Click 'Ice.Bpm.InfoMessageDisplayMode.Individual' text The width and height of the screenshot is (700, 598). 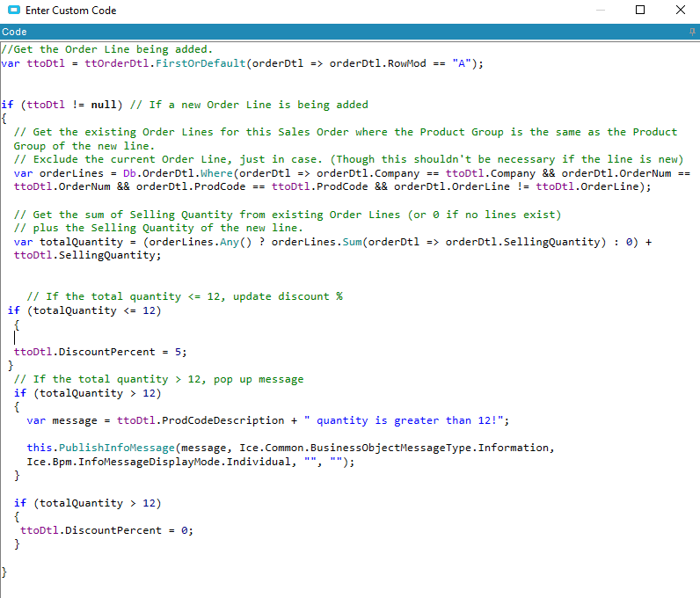158,462
